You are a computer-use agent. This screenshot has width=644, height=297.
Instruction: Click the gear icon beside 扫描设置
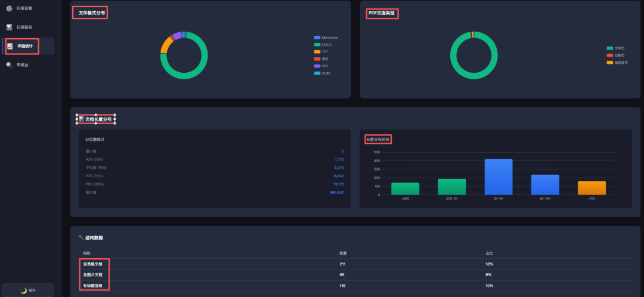[9, 8]
